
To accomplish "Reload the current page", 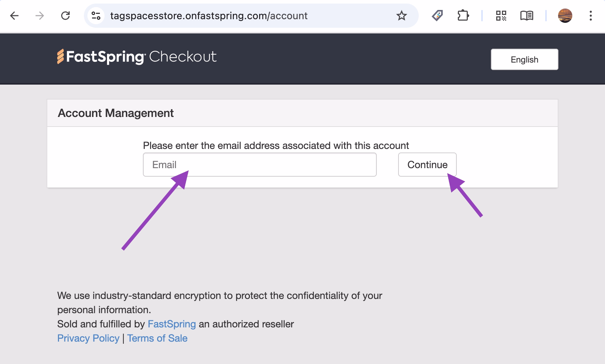I will point(65,16).
